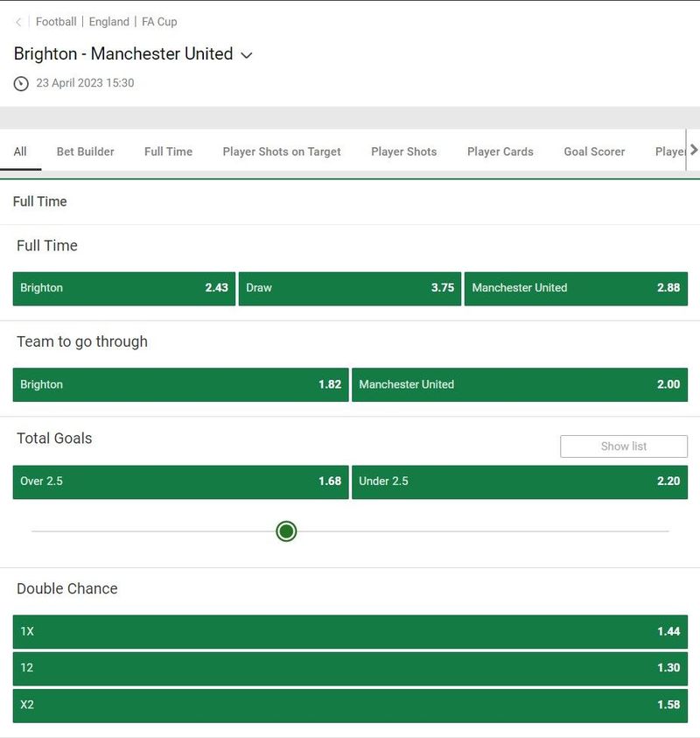
Task: Switch to the Full Time tab
Action: 168,151
